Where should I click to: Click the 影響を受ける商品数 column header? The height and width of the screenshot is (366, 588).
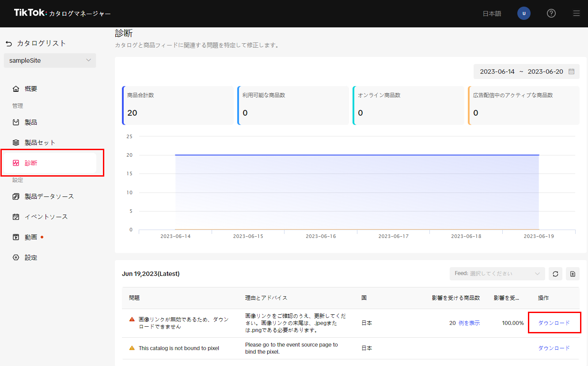[x=456, y=298]
